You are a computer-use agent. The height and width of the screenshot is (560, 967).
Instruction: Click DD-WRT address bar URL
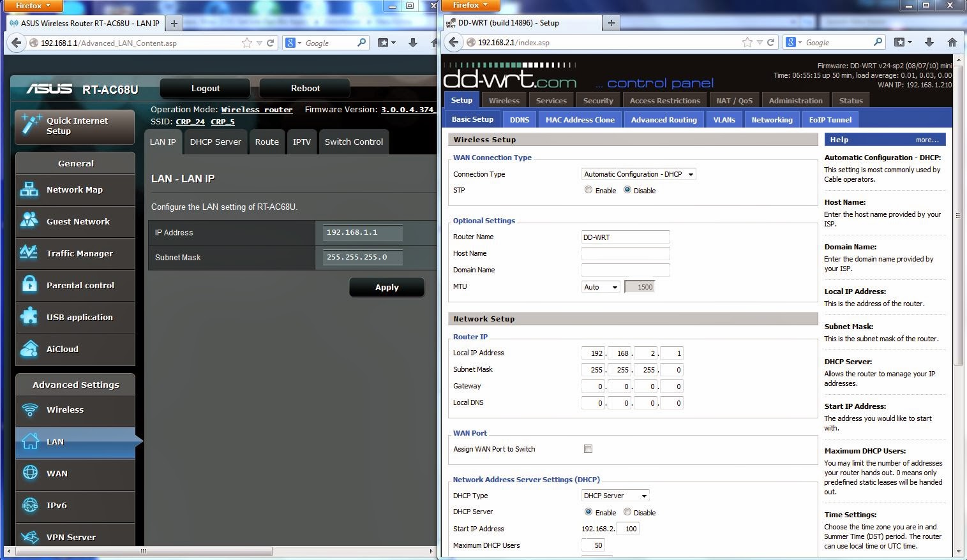(514, 43)
